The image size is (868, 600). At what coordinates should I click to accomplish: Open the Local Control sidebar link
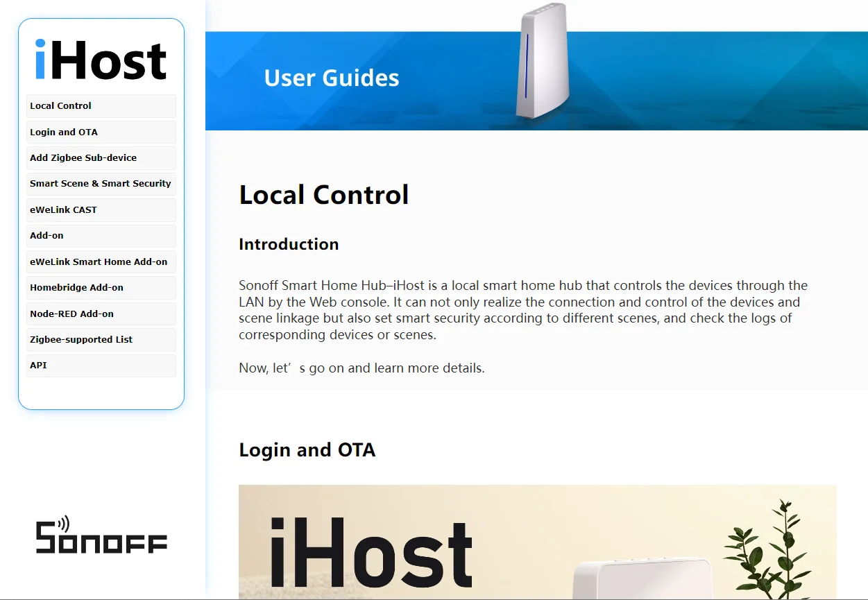101,106
